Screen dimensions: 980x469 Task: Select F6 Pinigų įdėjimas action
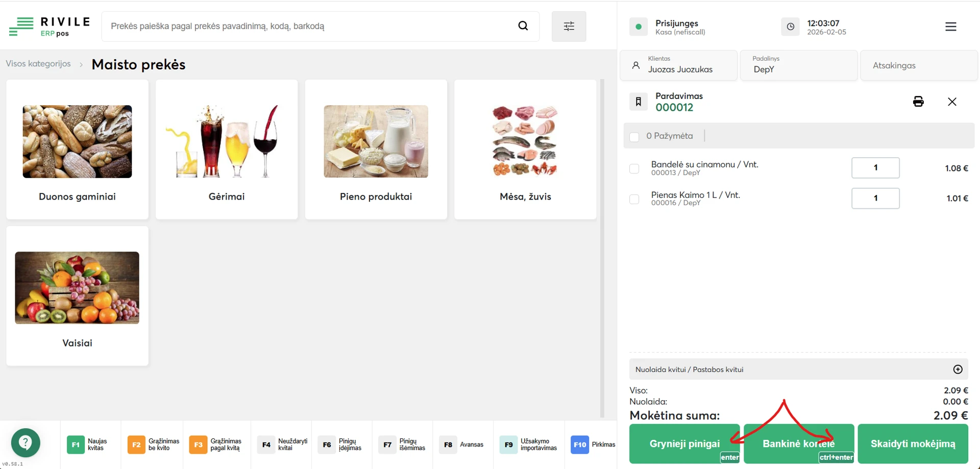(x=341, y=445)
